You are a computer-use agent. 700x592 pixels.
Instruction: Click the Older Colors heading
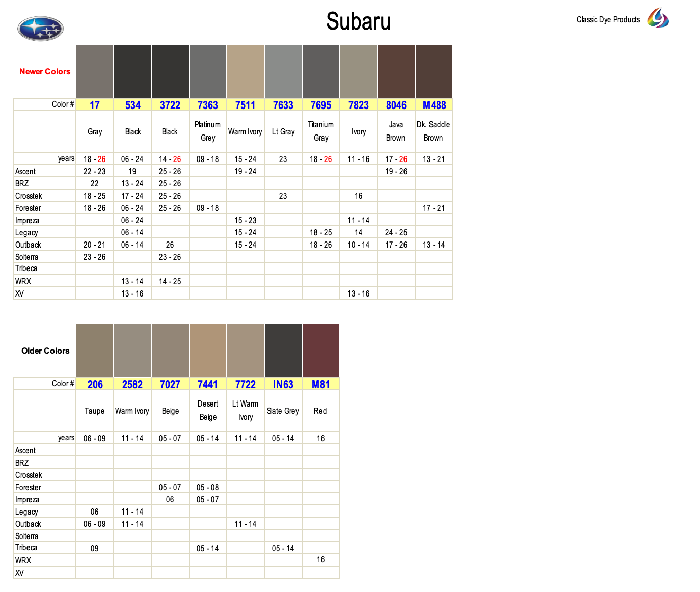click(x=45, y=351)
